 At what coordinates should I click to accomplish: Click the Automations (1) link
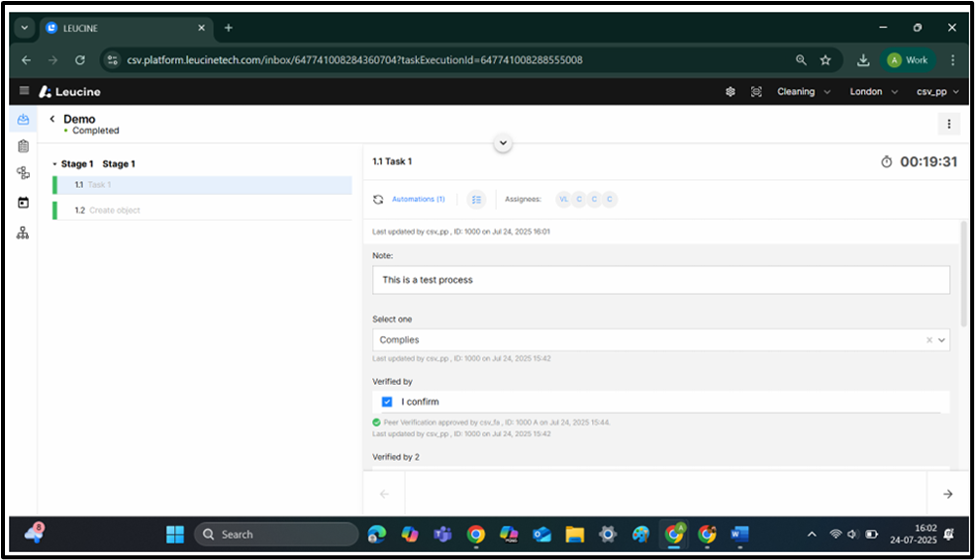click(418, 200)
